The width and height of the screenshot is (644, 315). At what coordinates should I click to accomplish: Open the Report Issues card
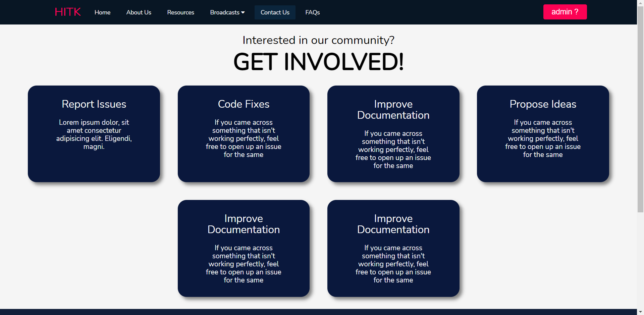coord(94,134)
